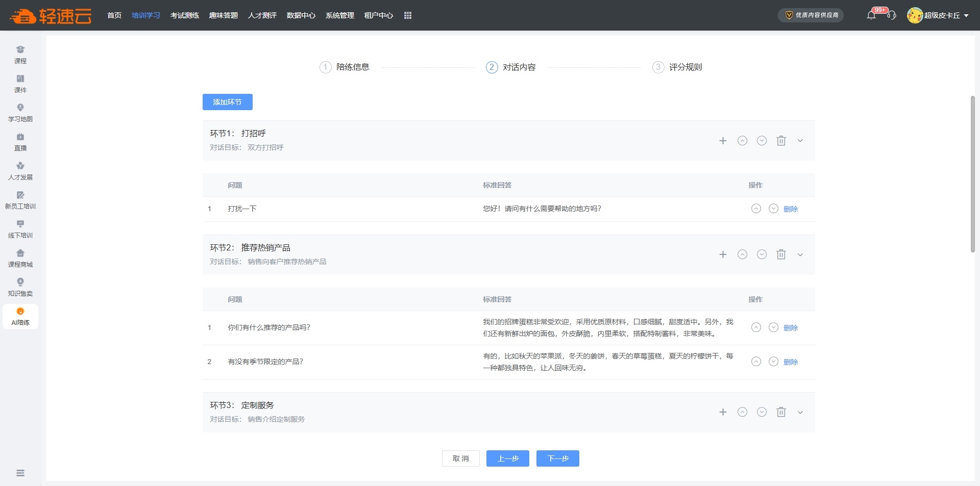This screenshot has width=980, height=486.
Task: Open the notification bell icon
Action: coord(871,15)
